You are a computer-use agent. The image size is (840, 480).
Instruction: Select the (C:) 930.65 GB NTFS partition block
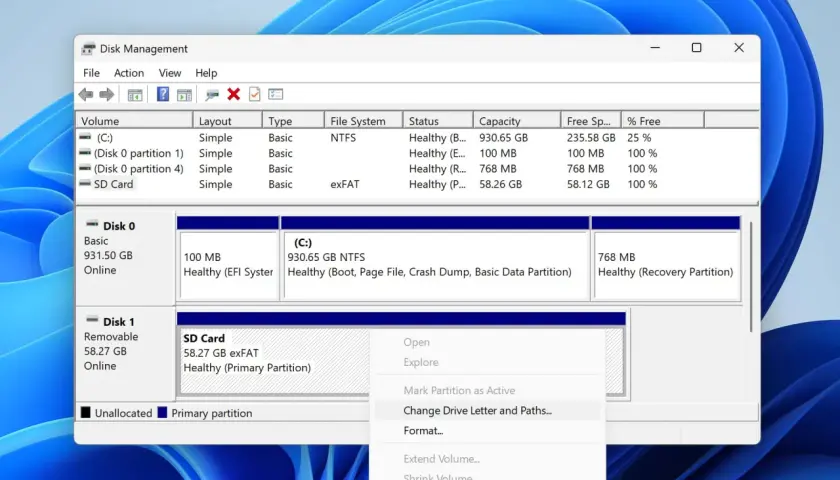435,259
